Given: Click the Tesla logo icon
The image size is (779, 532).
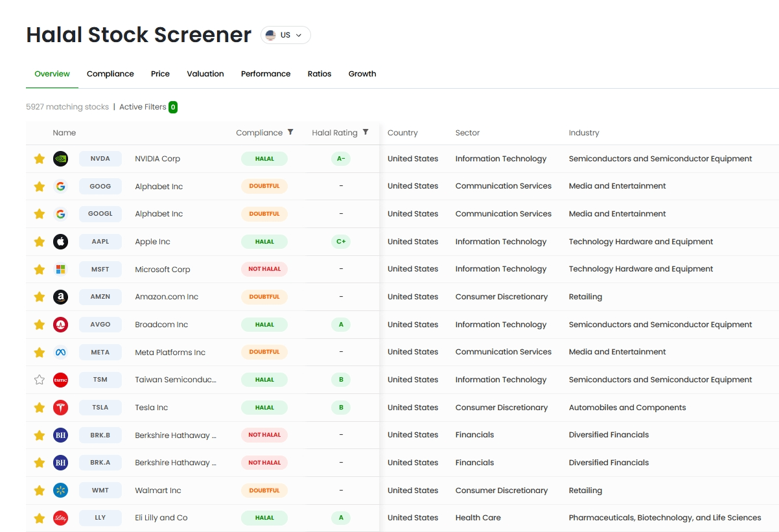Looking at the screenshot, I should (60, 408).
